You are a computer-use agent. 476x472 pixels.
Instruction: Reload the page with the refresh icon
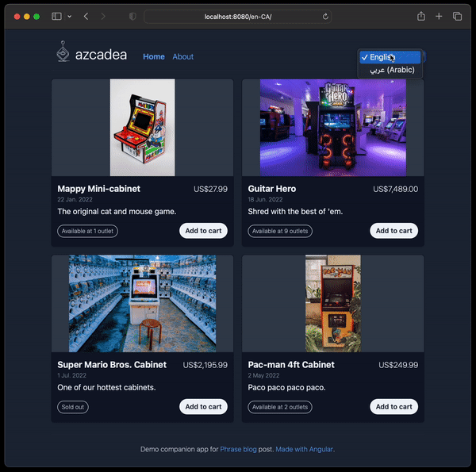pyautogui.click(x=325, y=17)
